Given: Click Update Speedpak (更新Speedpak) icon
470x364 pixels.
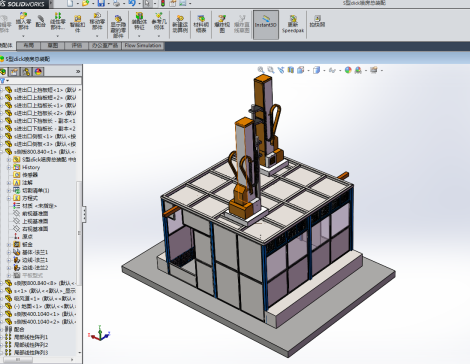Looking at the screenshot, I should 293,24.
